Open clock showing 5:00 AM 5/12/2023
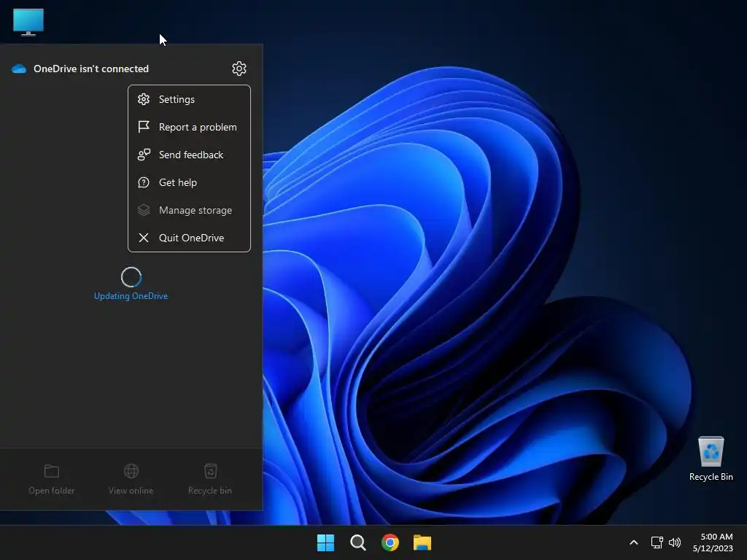747x560 pixels. tap(713, 542)
